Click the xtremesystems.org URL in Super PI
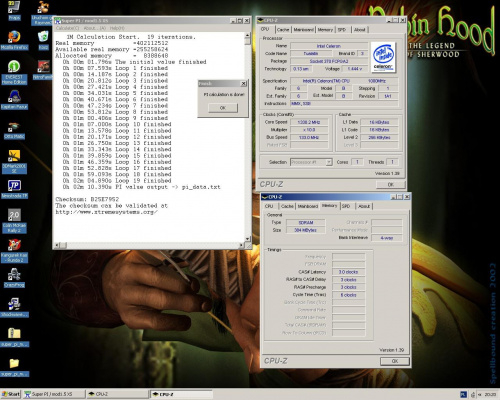 [107, 212]
